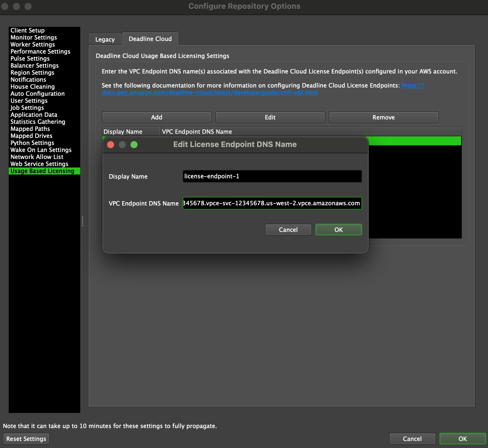Select Network Allow List settings

[37, 157]
